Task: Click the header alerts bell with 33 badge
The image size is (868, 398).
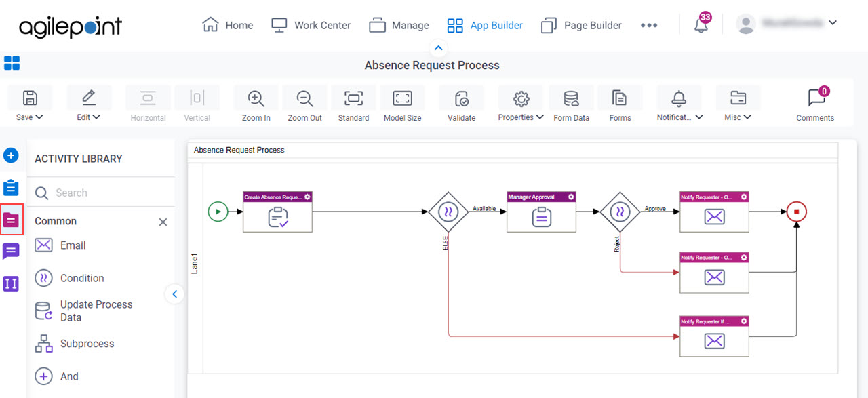Action: pyautogui.click(x=701, y=26)
